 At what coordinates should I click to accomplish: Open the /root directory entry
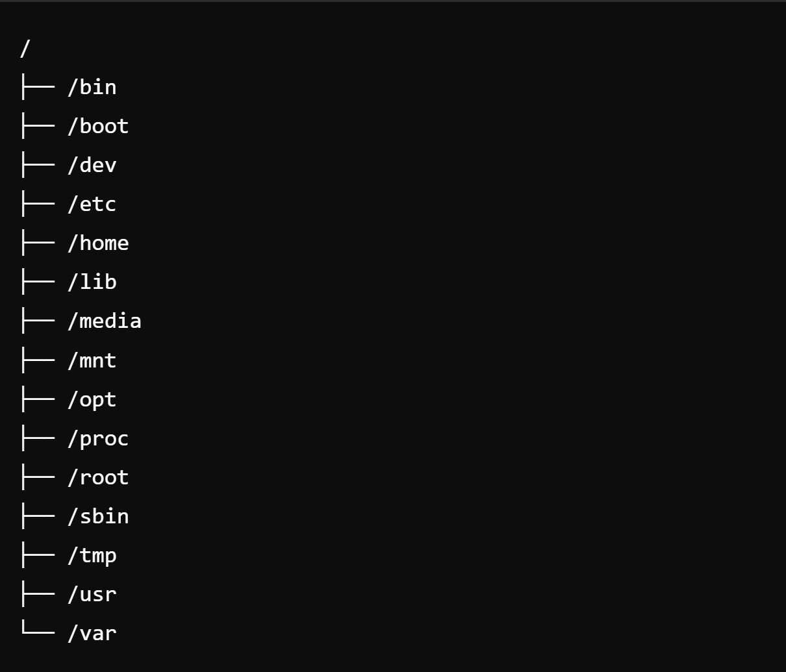pyautogui.click(x=98, y=477)
